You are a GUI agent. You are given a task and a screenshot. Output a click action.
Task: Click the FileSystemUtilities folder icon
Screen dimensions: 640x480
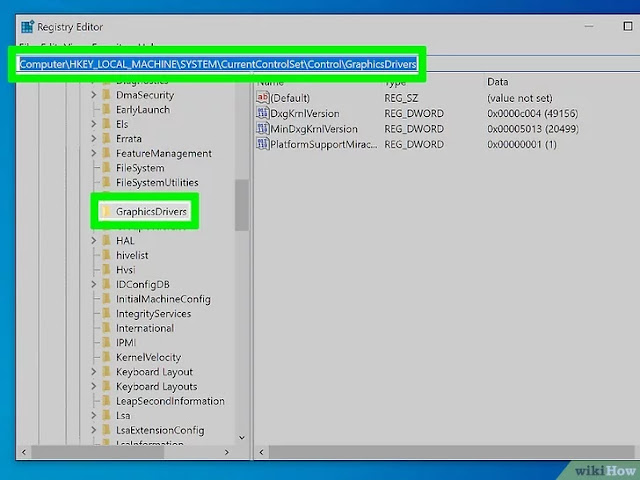click(x=107, y=182)
